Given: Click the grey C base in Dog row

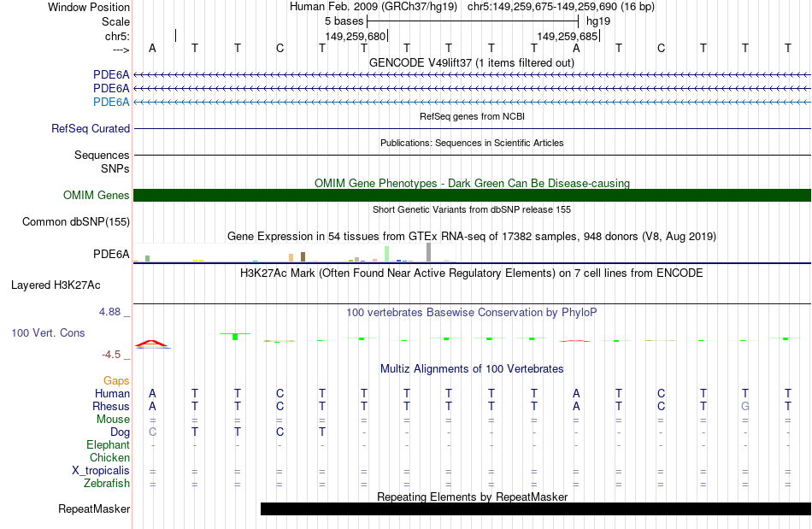Looking at the screenshot, I should [152, 432].
